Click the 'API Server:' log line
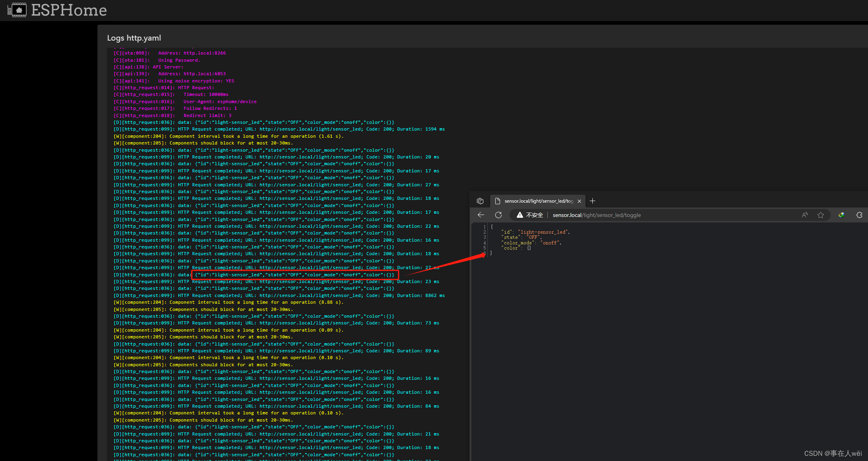The height and width of the screenshot is (461, 868). pos(148,67)
